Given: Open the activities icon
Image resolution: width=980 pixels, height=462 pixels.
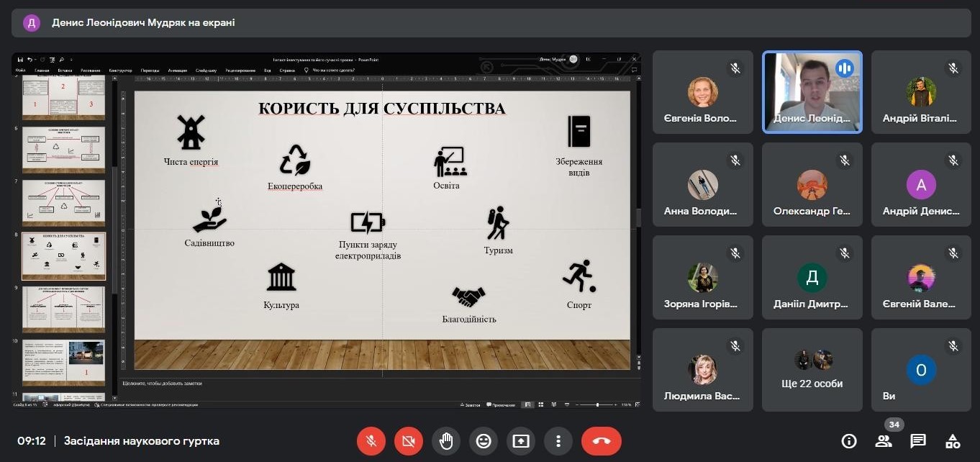Looking at the screenshot, I should pyautogui.click(x=953, y=441).
